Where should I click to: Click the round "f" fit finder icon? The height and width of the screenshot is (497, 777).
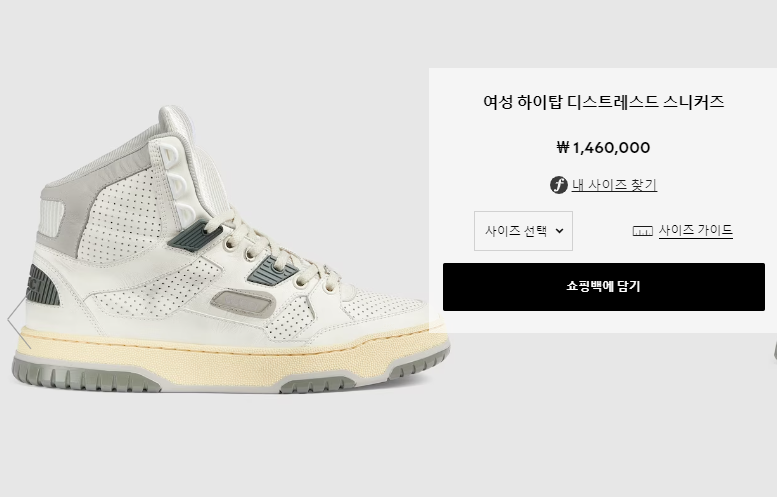click(x=558, y=185)
